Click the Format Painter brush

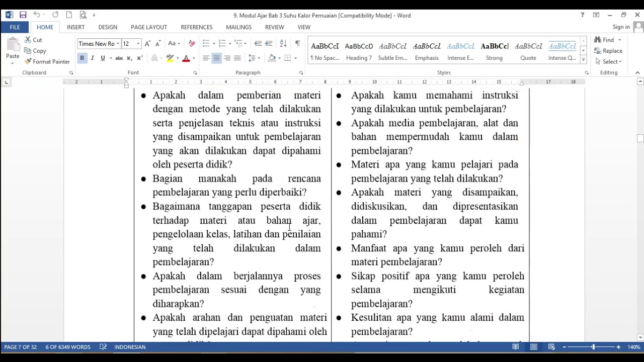[x=28, y=61]
